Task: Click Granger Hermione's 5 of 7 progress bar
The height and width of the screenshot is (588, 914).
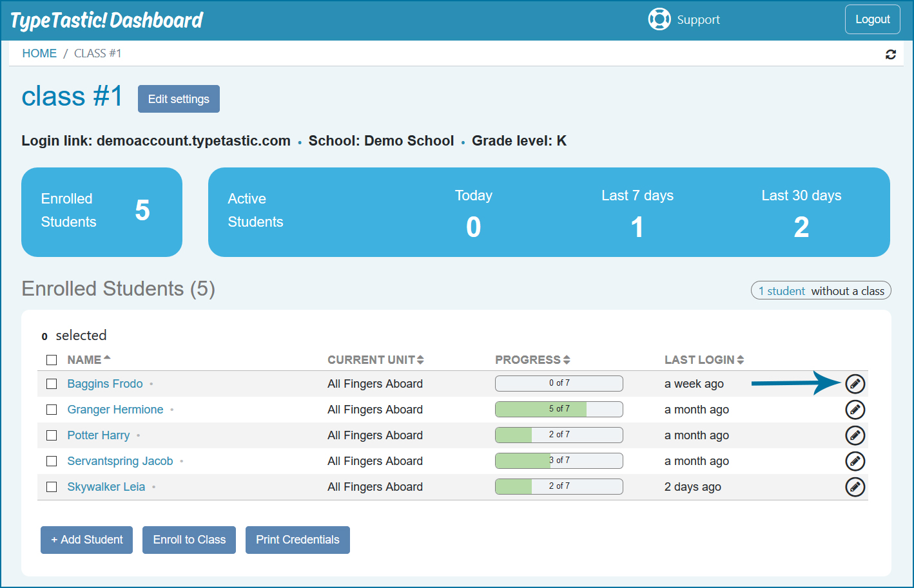Action: click(559, 409)
